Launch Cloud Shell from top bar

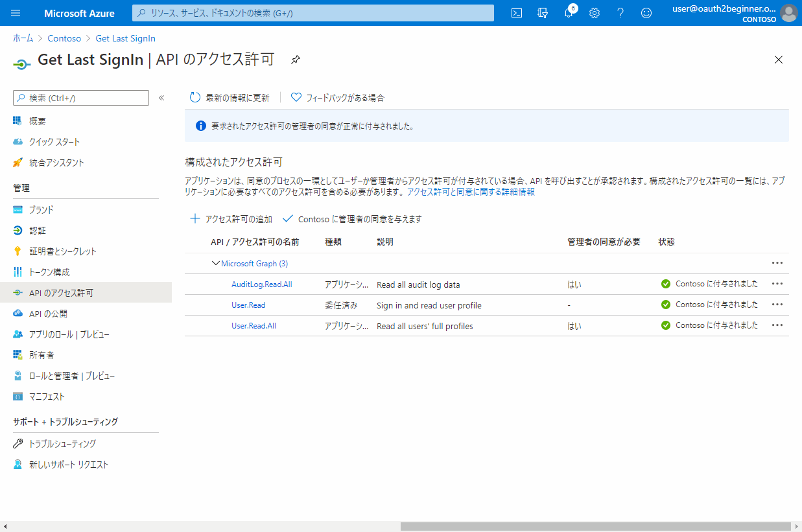(x=517, y=13)
